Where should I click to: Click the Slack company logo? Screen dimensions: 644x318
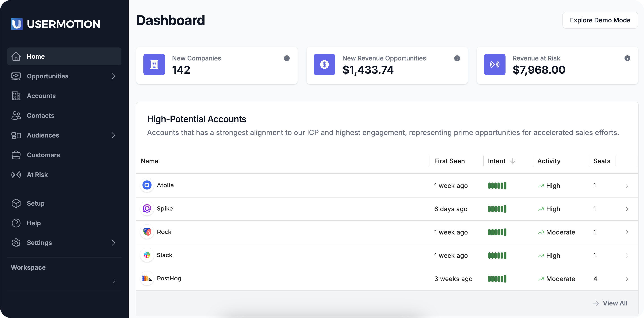[x=147, y=255]
